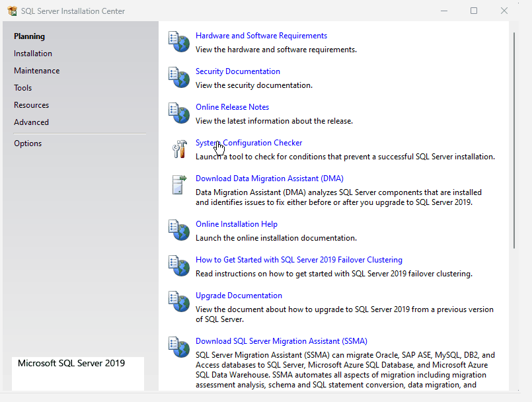Viewport: 532px width, 402px height.
Task: Select the Planning category
Action: coord(29,36)
